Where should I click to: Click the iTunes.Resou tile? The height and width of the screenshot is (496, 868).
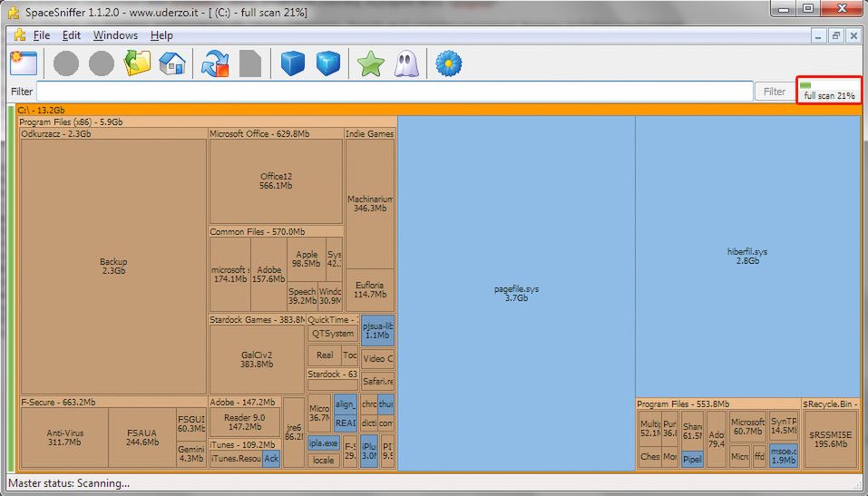pyautogui.click(x=236, y=459)
